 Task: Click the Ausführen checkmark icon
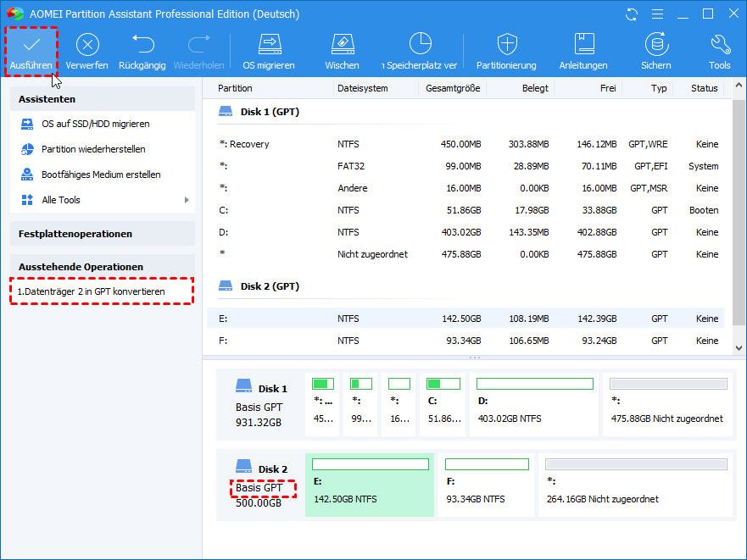(x=31, y=45)
